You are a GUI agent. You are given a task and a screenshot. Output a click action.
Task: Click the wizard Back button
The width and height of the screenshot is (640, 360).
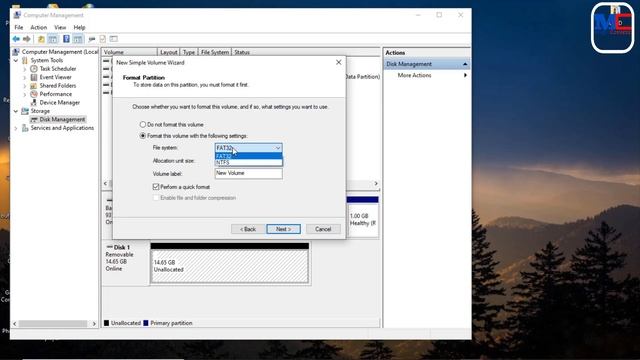(x=248, y=229)
